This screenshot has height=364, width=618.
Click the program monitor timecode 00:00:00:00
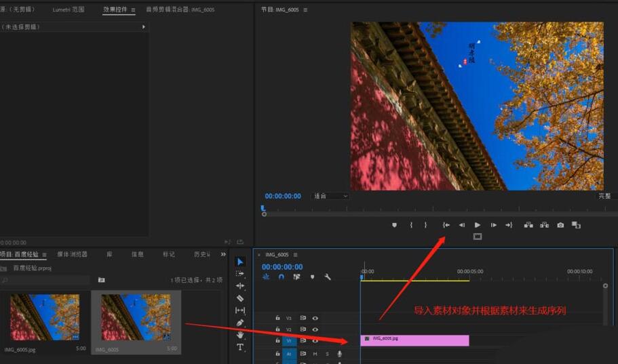(x=283, y=196)
